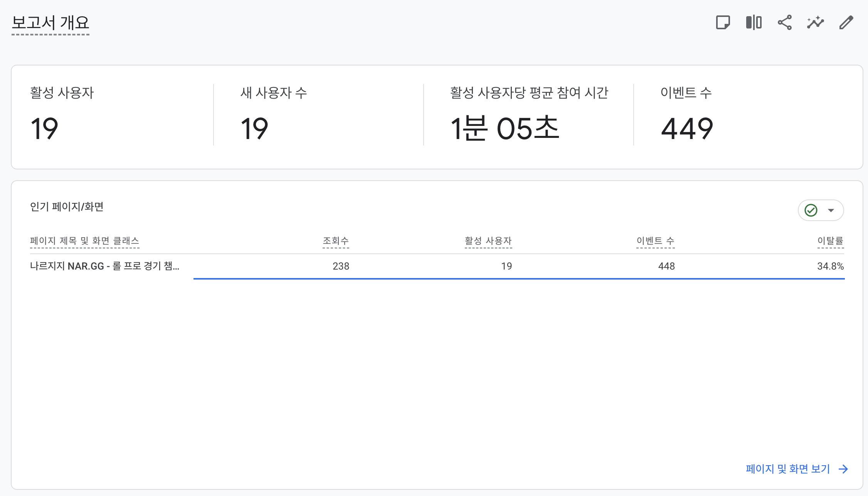Open the Insights sparkle icon

point(815,23)
